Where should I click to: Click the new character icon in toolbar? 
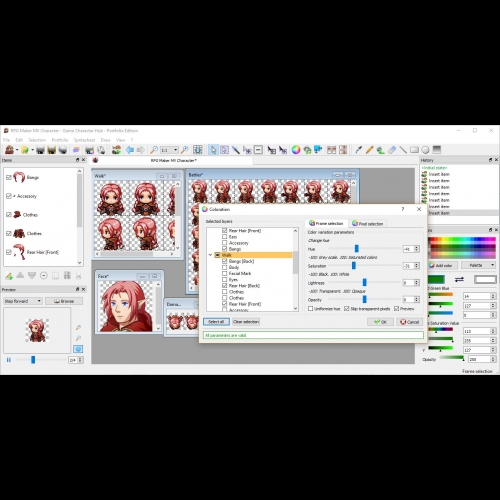[x=9, y=150]
